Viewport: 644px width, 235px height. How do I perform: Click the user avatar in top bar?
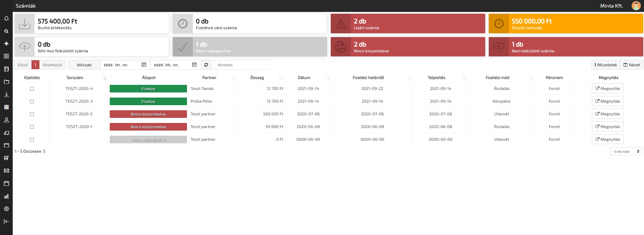point(636,6)
